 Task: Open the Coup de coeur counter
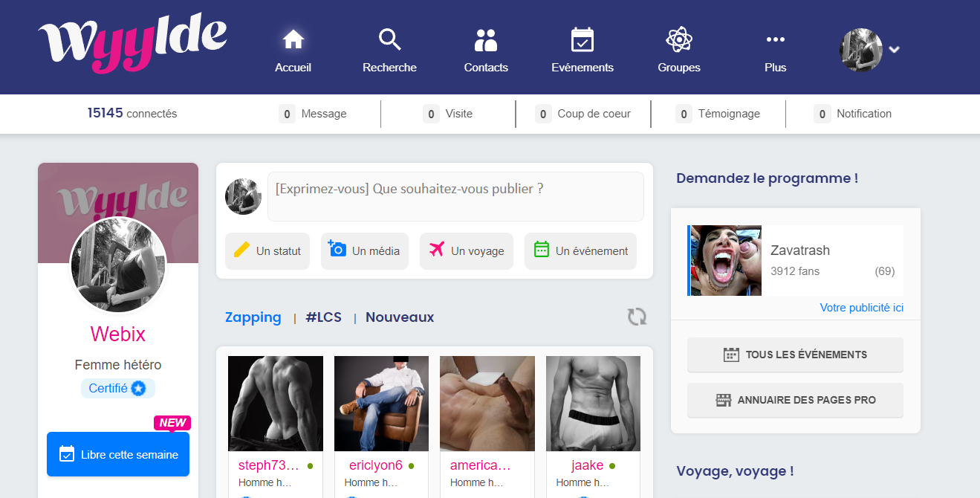pos(583,114)
